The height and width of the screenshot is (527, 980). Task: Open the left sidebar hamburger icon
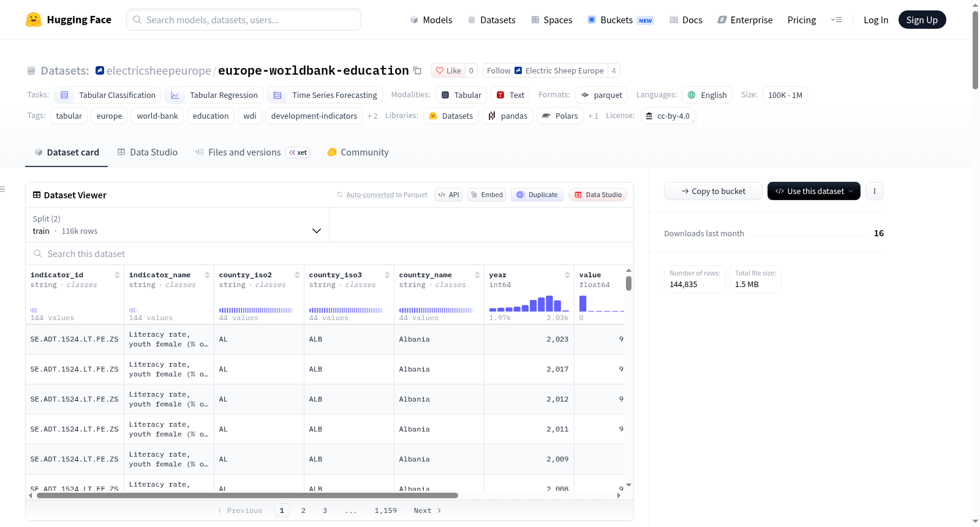click(x=2, y=189)
